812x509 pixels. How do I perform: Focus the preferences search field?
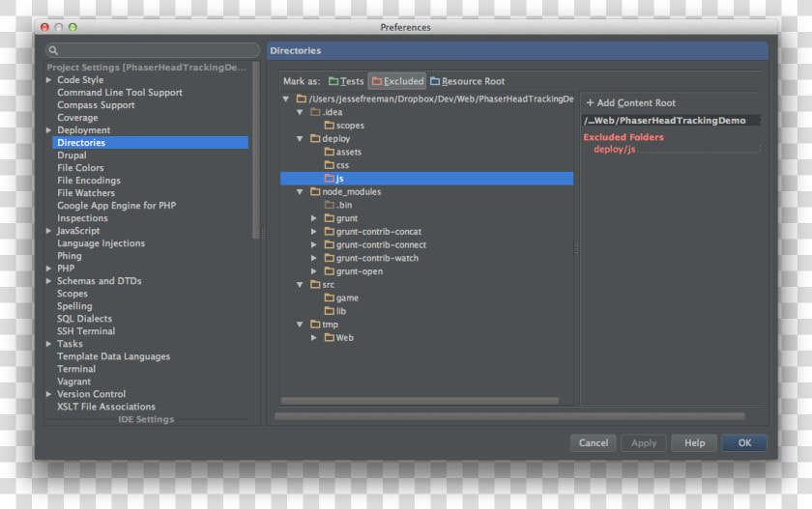tap(153, 50)
